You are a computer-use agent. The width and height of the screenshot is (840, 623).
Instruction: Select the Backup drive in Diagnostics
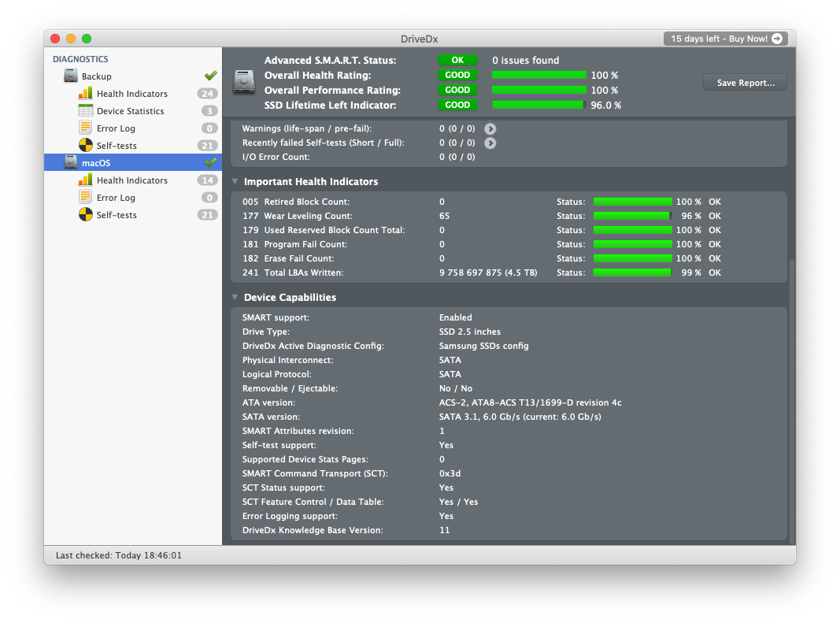[133, 76]
